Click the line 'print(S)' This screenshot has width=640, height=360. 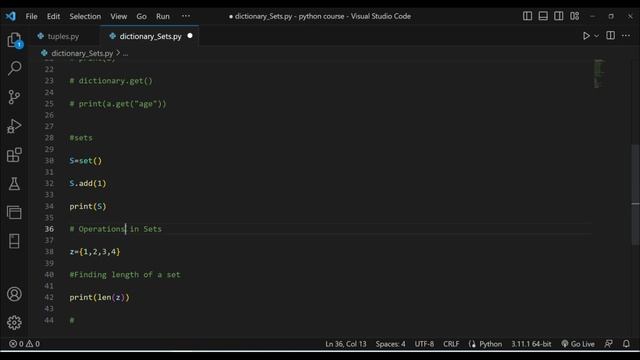[88, 207]
